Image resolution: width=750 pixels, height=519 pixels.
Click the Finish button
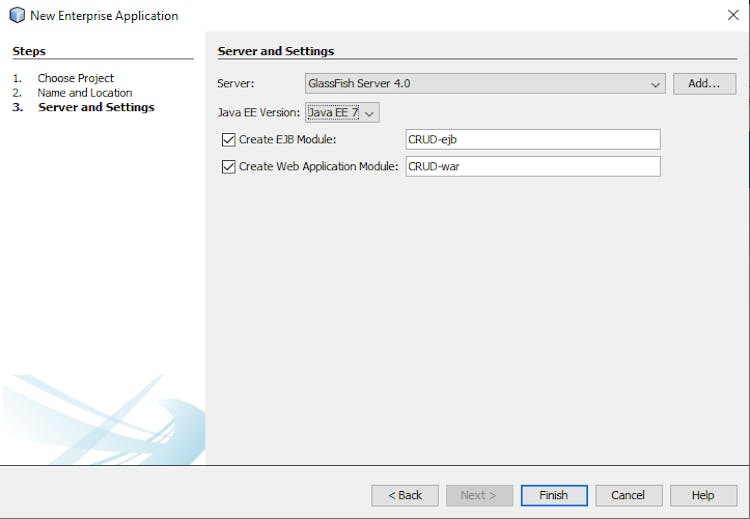point(554,495)
